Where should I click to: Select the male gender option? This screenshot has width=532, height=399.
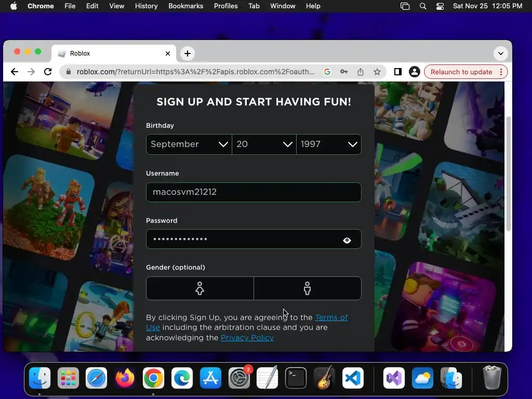pyautogui.click(x=308, y=288)
